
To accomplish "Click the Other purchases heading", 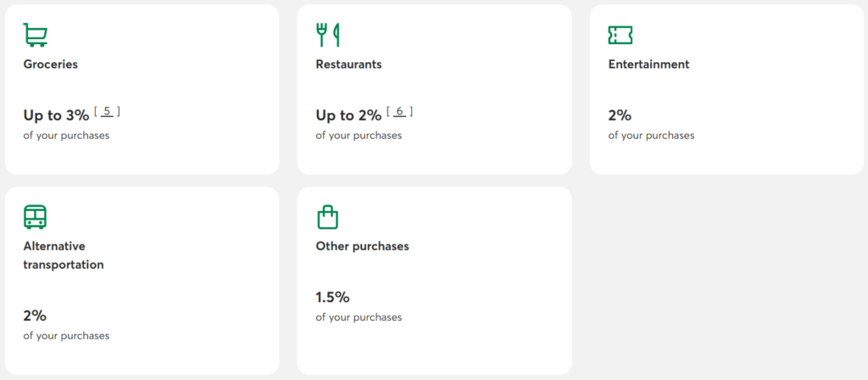I will click(362, 246).
